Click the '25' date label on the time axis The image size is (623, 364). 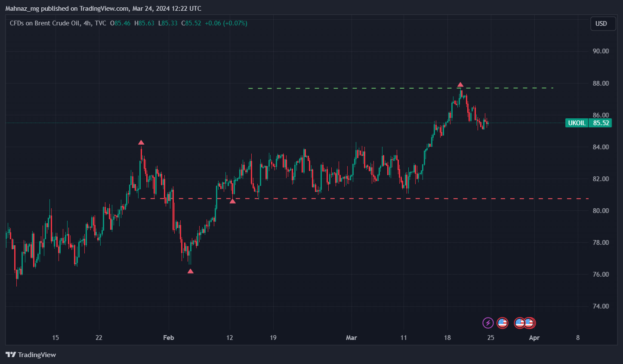[x=491, y=338]
